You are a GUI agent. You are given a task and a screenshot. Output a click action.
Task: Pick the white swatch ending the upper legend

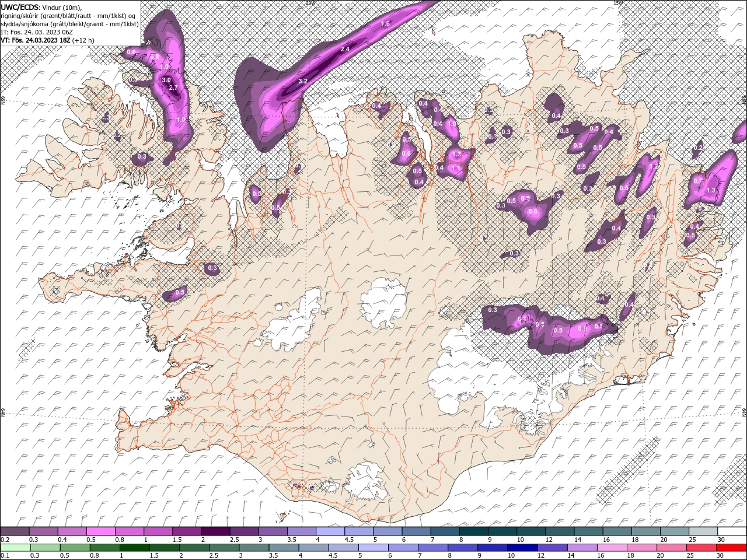pyautogui.click(x=732, y=531)
